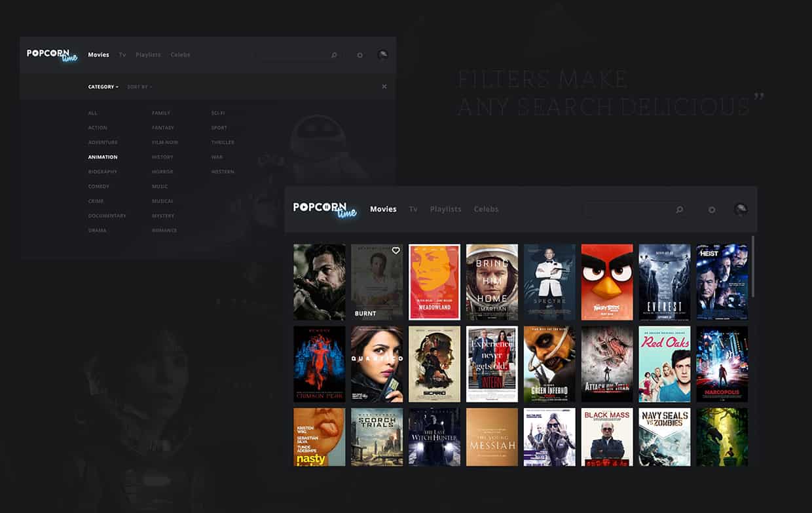
Task: Expand the Category dropdown
Action: [103, 86]
